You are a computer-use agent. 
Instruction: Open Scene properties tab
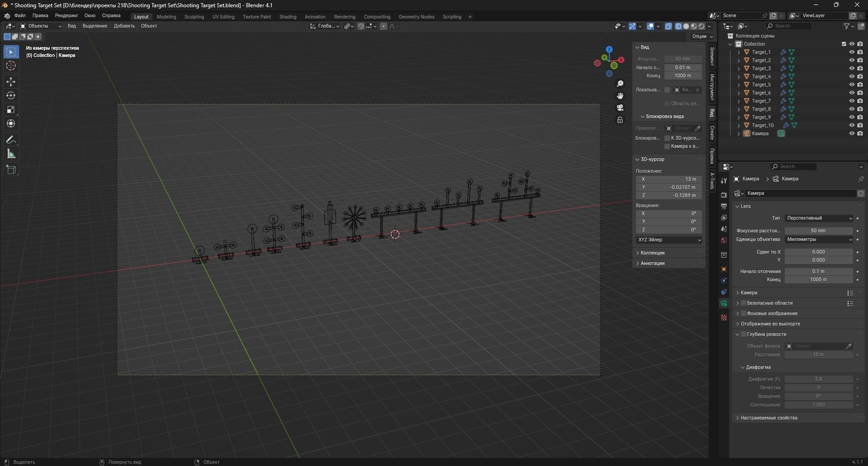pyautogui.click(x=724, y=229)
